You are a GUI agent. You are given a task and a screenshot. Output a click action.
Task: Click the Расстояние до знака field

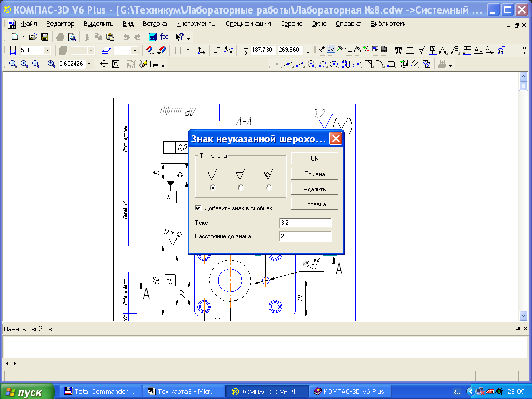(x=305, y=236)
